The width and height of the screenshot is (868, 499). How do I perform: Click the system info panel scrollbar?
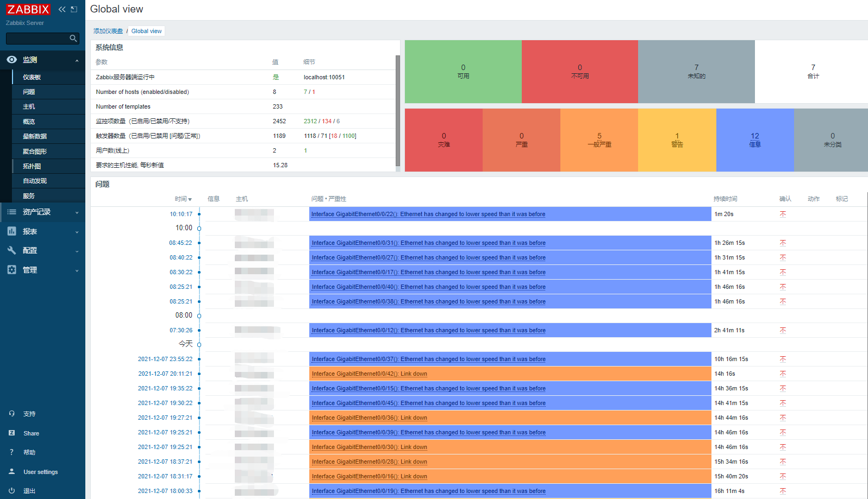(398, 111)
